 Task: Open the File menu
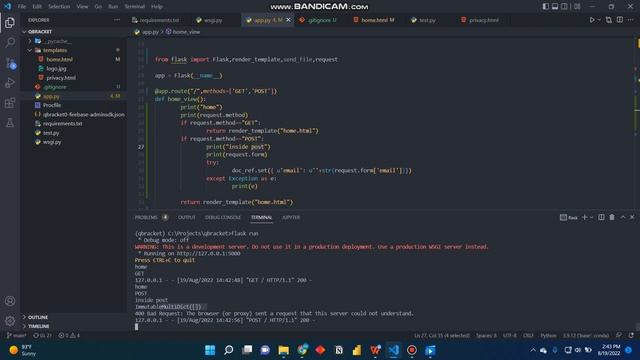[x=22, y=7]
